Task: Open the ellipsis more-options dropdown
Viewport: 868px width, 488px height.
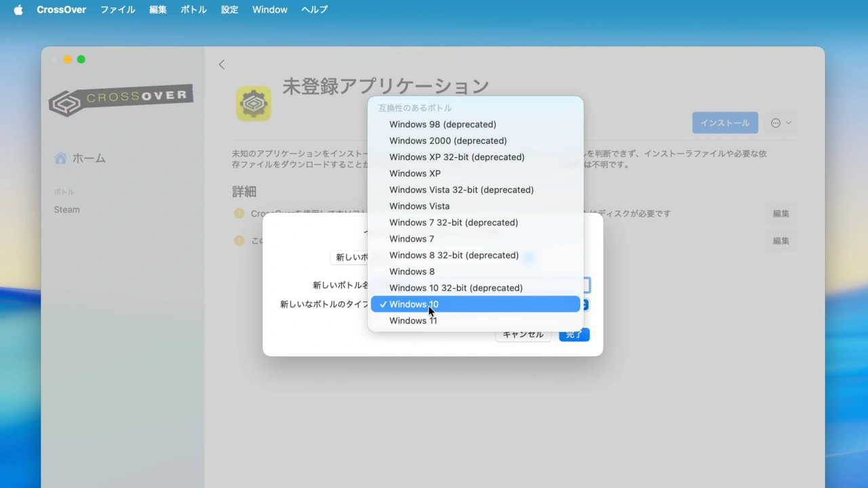Action: tap(781, 123)
